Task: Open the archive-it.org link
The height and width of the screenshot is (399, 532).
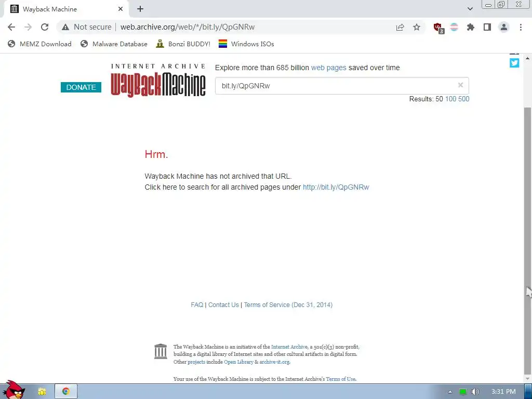Action: [x=274, y=362]
